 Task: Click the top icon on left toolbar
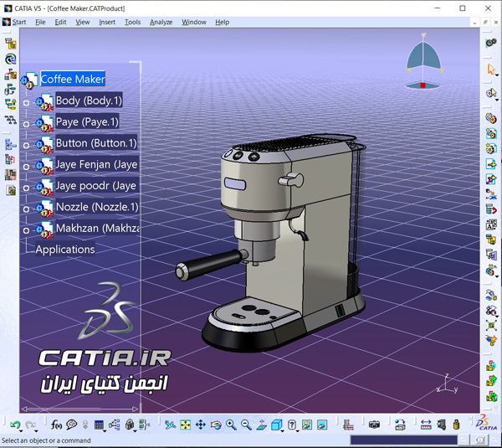pos(10,44)
